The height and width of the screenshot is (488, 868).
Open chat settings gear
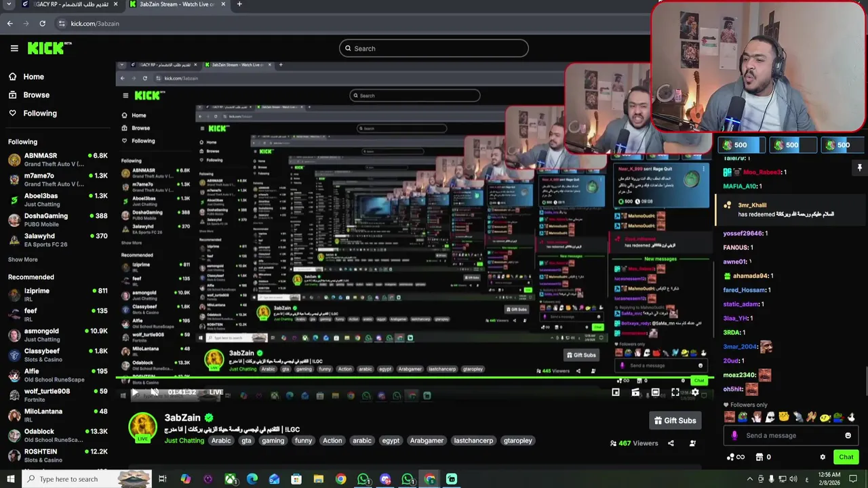point(823,457)
